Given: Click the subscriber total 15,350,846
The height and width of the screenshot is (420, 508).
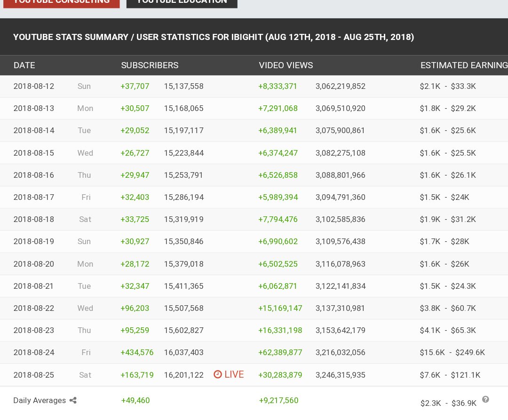Looking at the screenshot, I should tap(184, 241).
